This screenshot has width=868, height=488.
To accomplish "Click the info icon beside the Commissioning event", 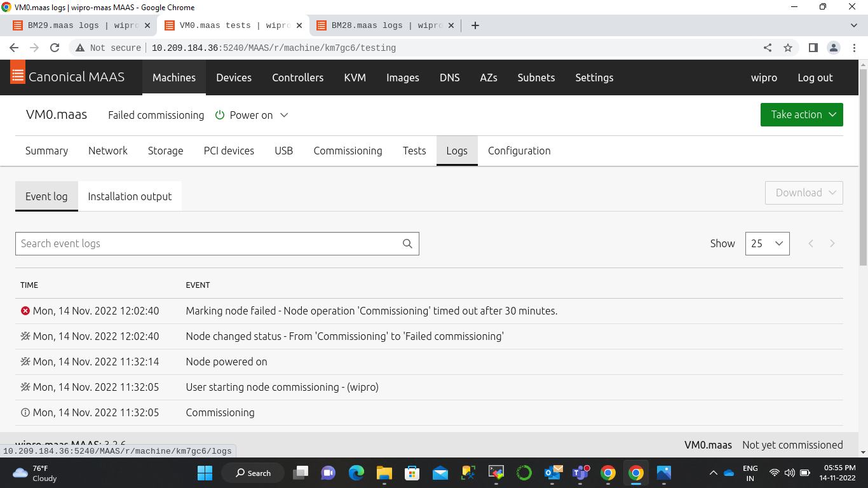I will 25,412.
